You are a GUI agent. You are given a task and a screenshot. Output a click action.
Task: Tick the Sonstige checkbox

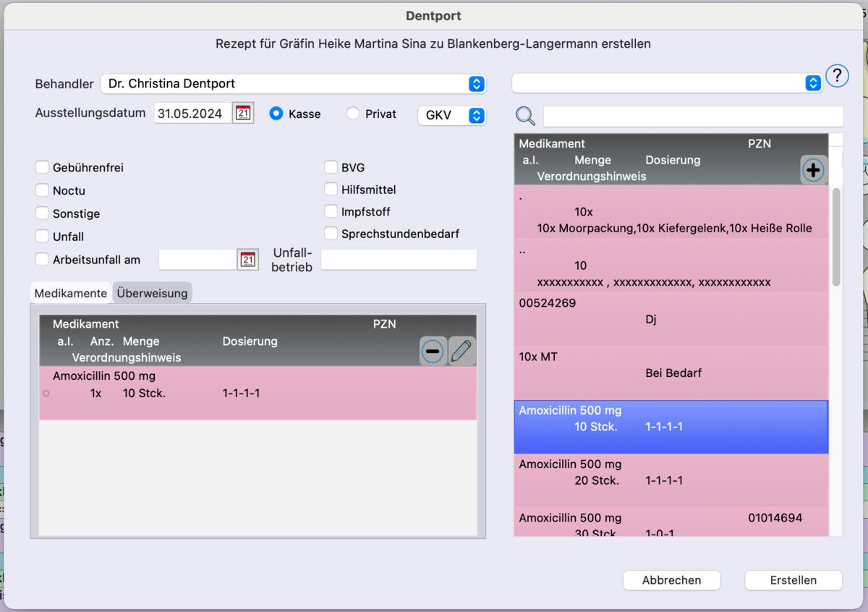pos(43,214)
